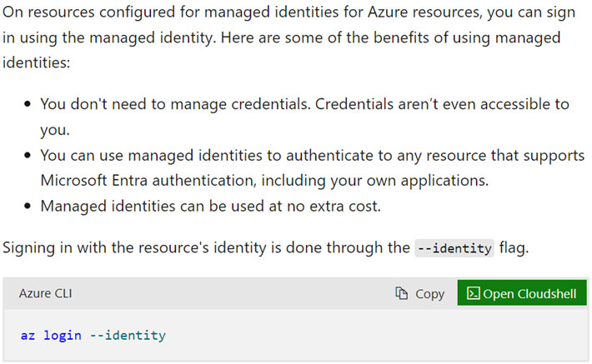Click 'login' in the code snippet
592x364 pixels.
coord(62,336)
